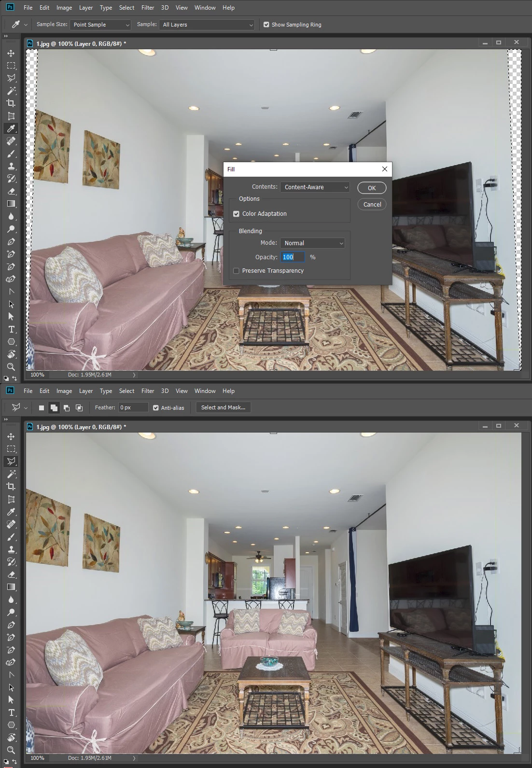Click OK in the Fill dialog

(x=372, y=188)
